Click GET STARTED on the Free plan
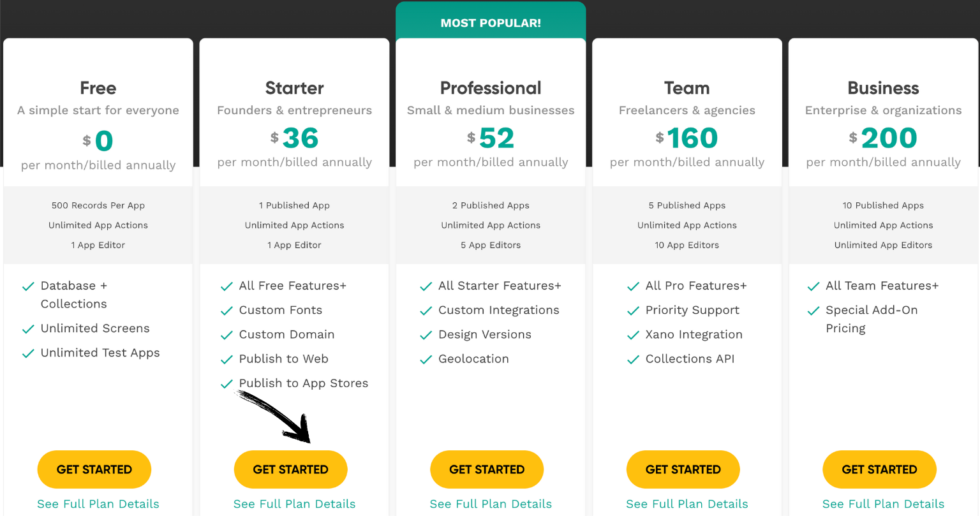The image size is (980, 516). point(94,469)
